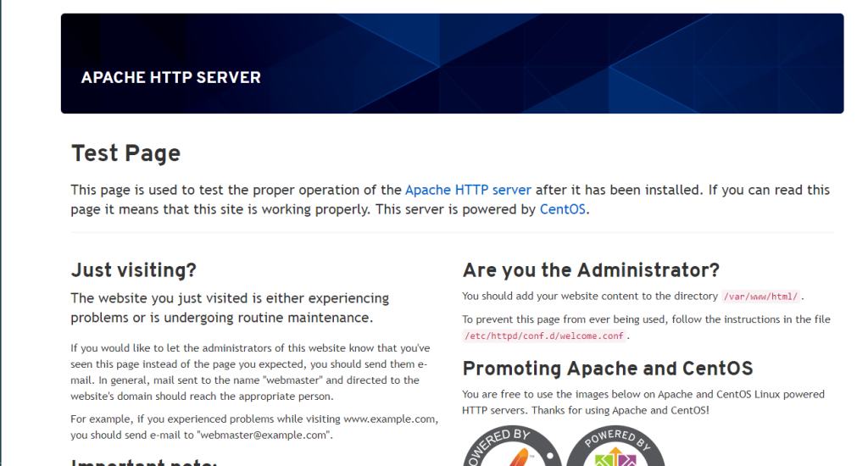Click the Important note heading at bottom
Image resolution: width=868 pixels, height=466 pixels.
coord(144,462)
